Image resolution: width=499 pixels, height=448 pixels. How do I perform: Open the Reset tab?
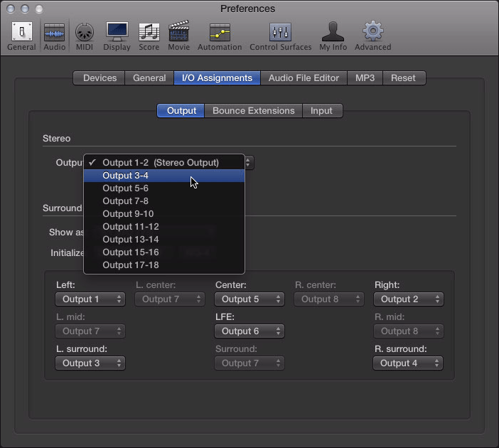click(x=404, y=78)
